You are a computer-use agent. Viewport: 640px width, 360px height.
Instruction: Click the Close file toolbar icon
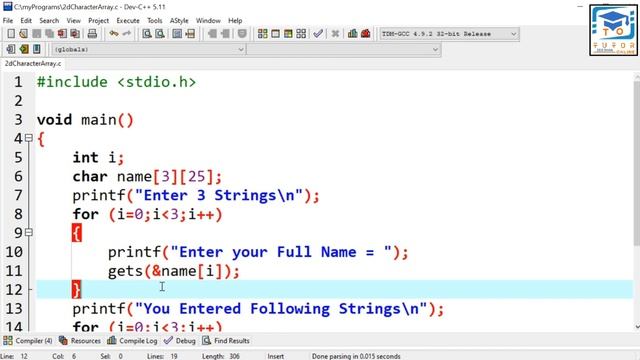point(62,34)
